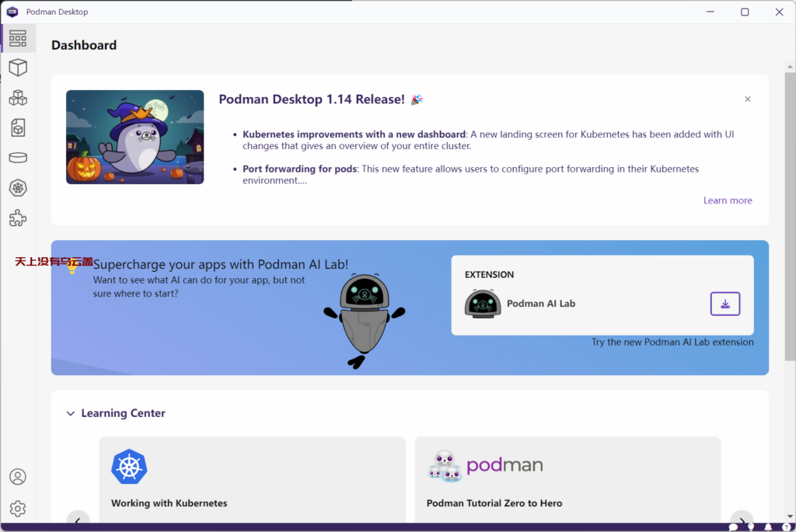Click the lightbulb icon in status bar
The image size is (796, 532).
tap(751, 527)
